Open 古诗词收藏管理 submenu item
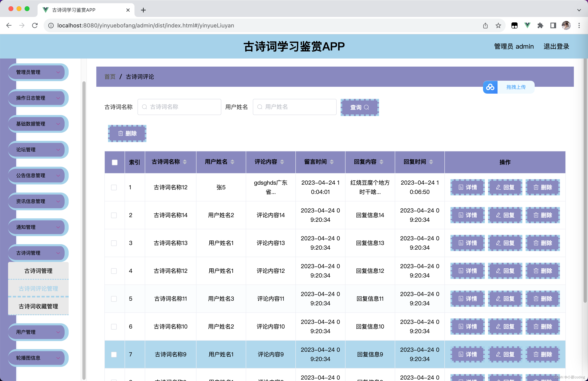The image size is (588, 381). pyautogui.click(x=38, y=306)
